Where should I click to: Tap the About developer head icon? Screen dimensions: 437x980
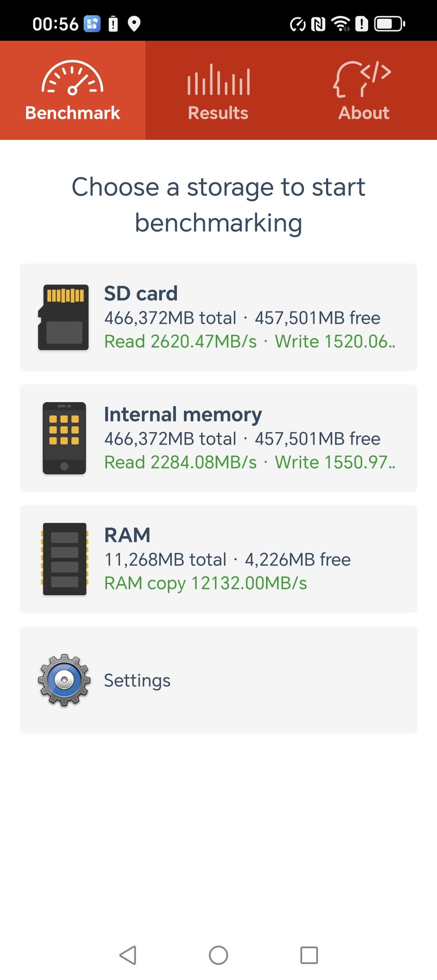(363, 79)
